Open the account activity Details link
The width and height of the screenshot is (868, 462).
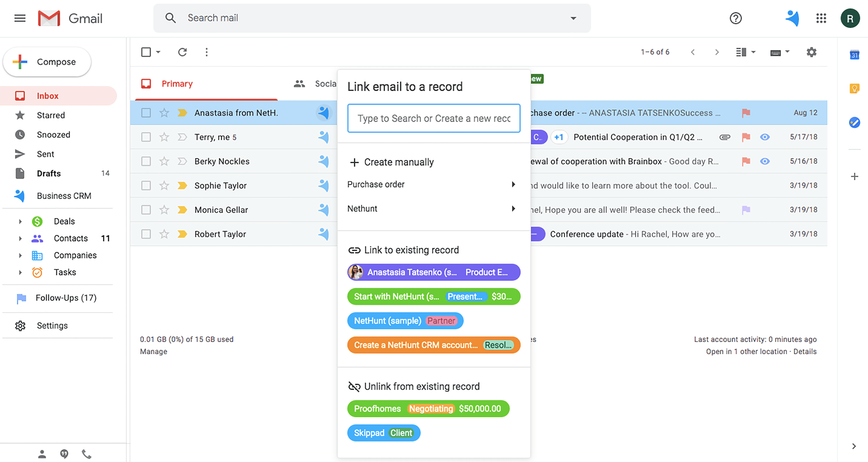tap(805, 351)
